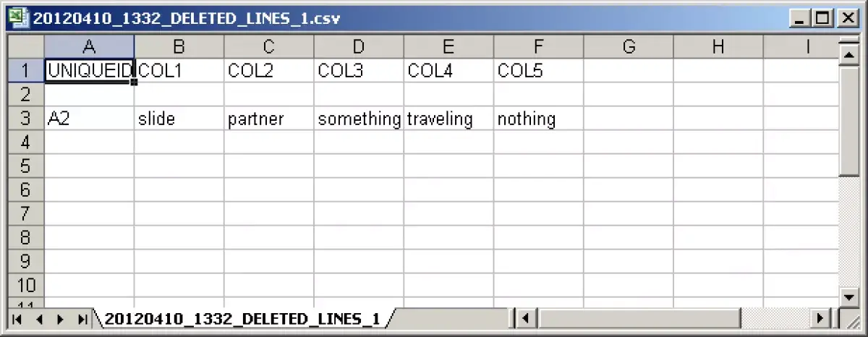
Task: Select cell containing 'partner'
Action: click(x=269, y=119)
